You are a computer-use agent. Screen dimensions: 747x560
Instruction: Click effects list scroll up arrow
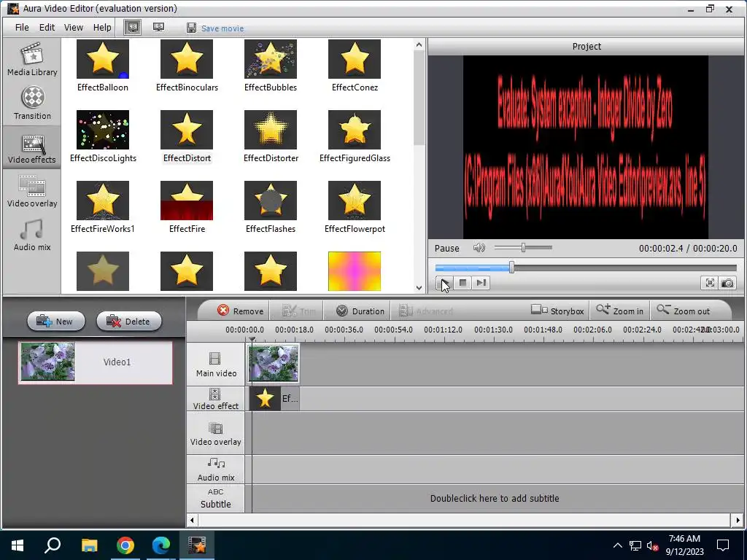point(419,44)
